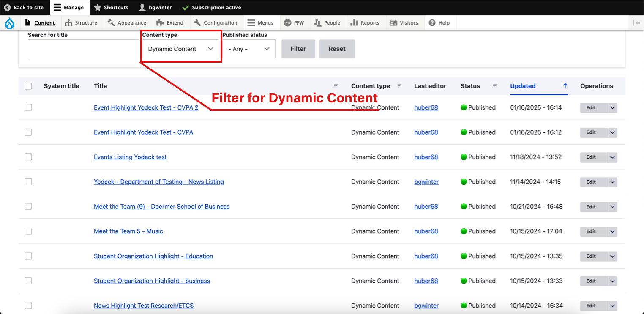The height and width of the screenshot is (314, 644).
Task: Click the 11/18/2024 - 13:52 updated date
Action: (536, 157)
